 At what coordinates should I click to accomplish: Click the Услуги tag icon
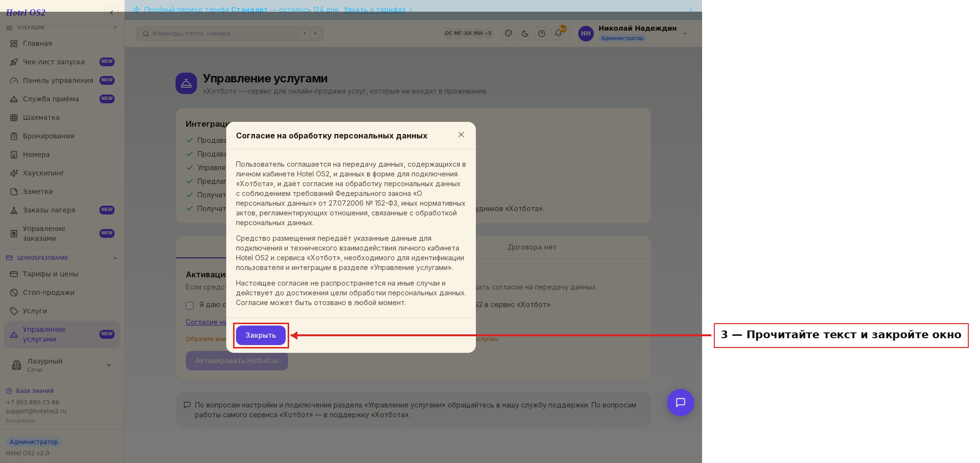[x=14, y=311]
